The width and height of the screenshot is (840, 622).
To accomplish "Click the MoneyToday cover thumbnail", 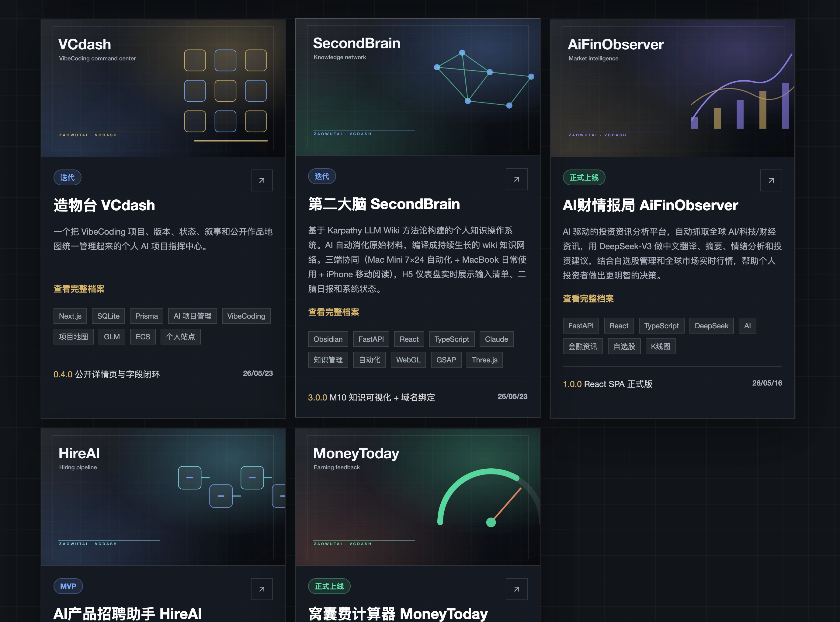I will tap(418, 497).
